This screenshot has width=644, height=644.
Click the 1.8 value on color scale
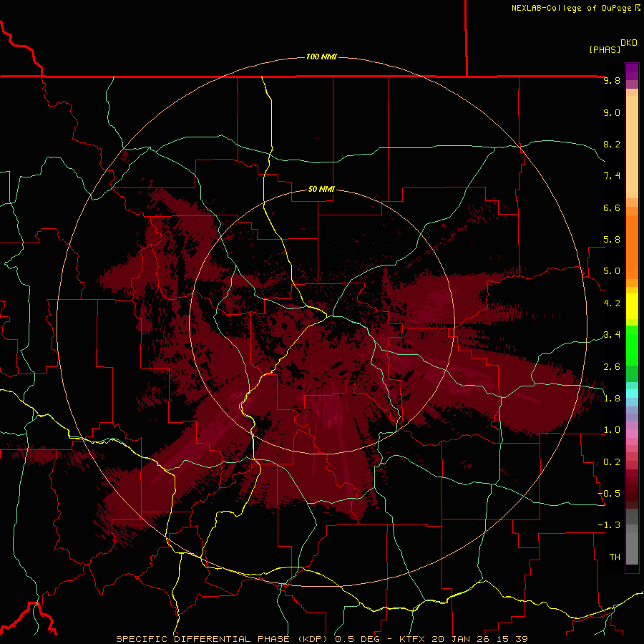point(612,399)
